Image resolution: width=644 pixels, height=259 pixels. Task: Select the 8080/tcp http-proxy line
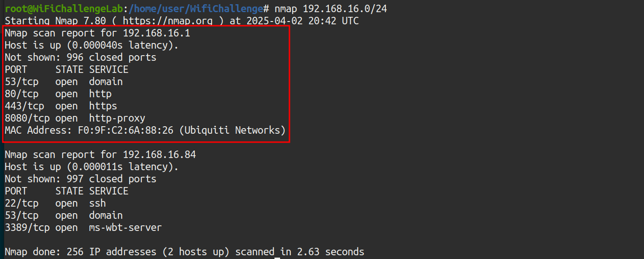point(75,118)
